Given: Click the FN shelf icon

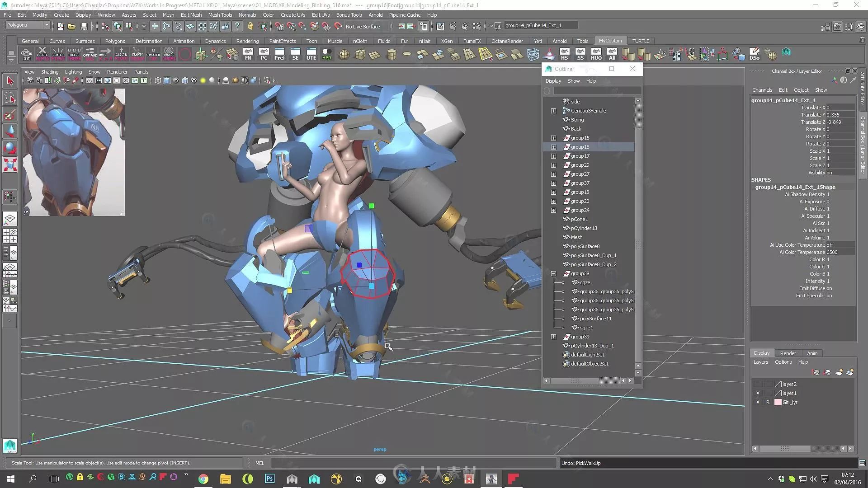Looking at the screenshot, I should [248, 54].
